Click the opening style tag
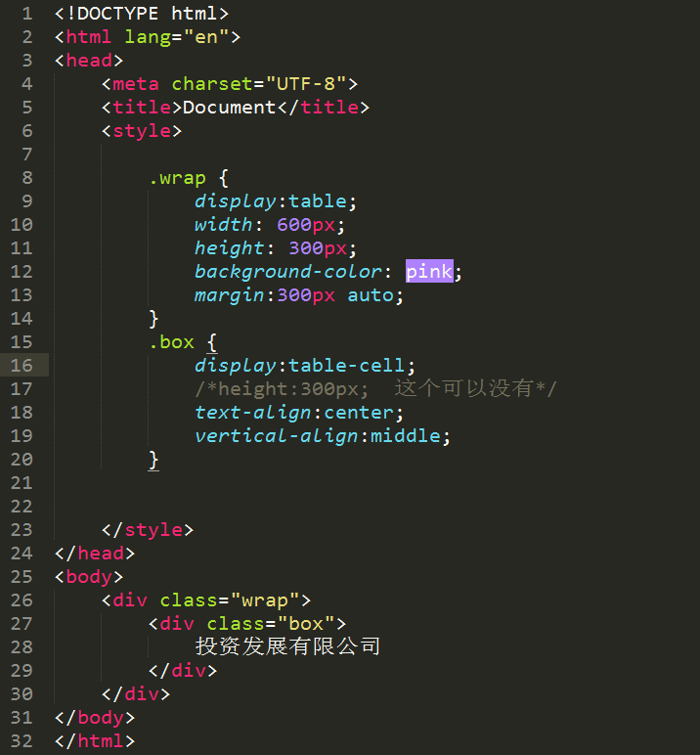The width and height of the screenshot is (700, 755). pos(142,131)
